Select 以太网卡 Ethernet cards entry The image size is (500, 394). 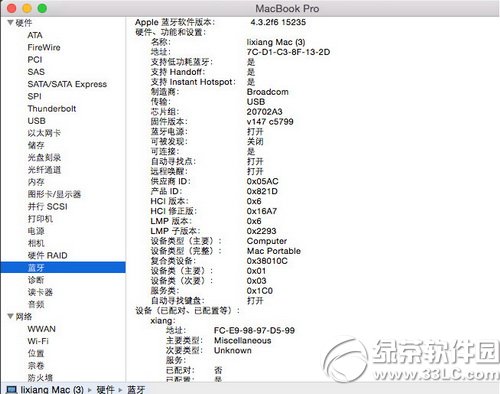[x=44, y=133]
